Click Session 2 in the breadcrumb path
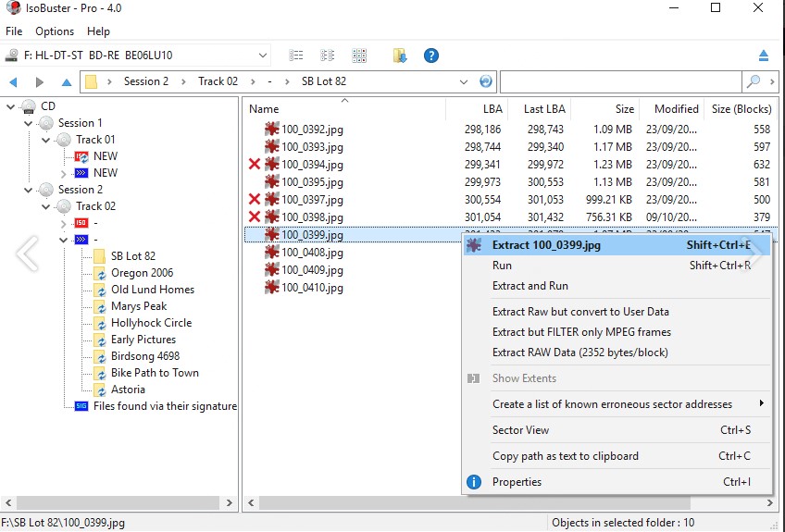This screenshot has width=785, height=532. (x=146, y=81)
